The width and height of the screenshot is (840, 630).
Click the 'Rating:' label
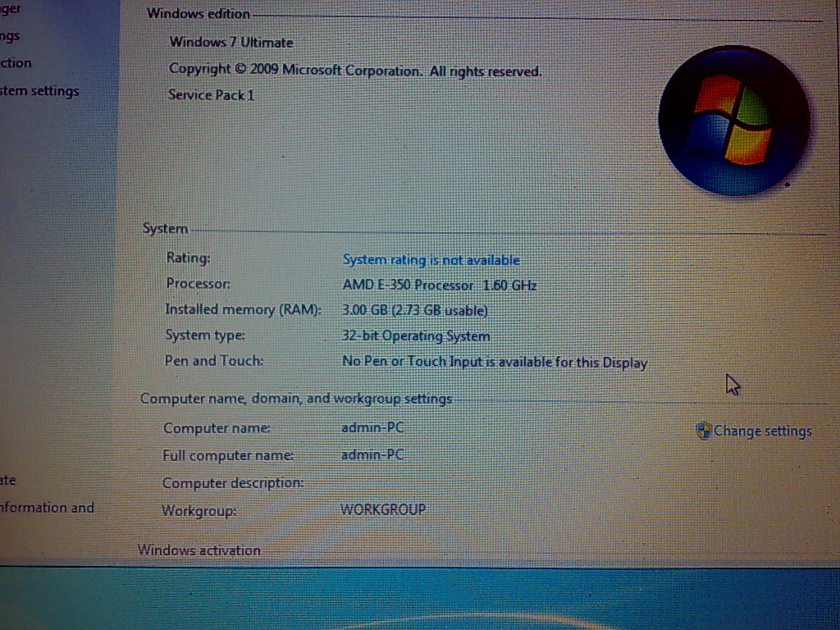tap(188, 258)
